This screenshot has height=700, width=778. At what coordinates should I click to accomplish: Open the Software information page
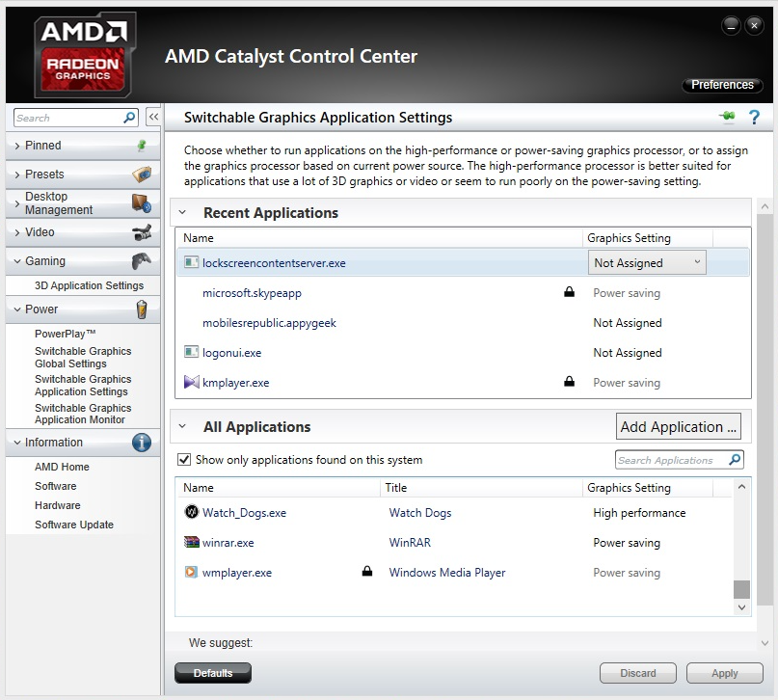(56, 486)
